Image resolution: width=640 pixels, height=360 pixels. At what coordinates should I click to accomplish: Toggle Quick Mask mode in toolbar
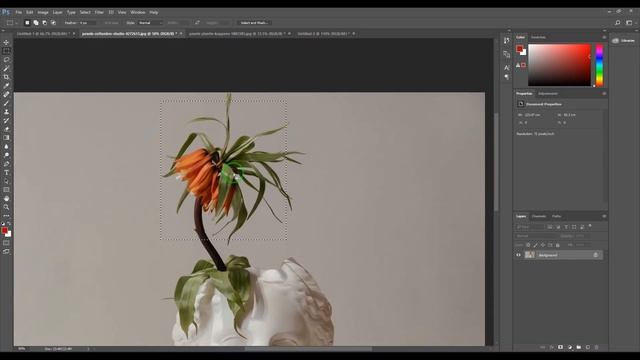point(6,243)
